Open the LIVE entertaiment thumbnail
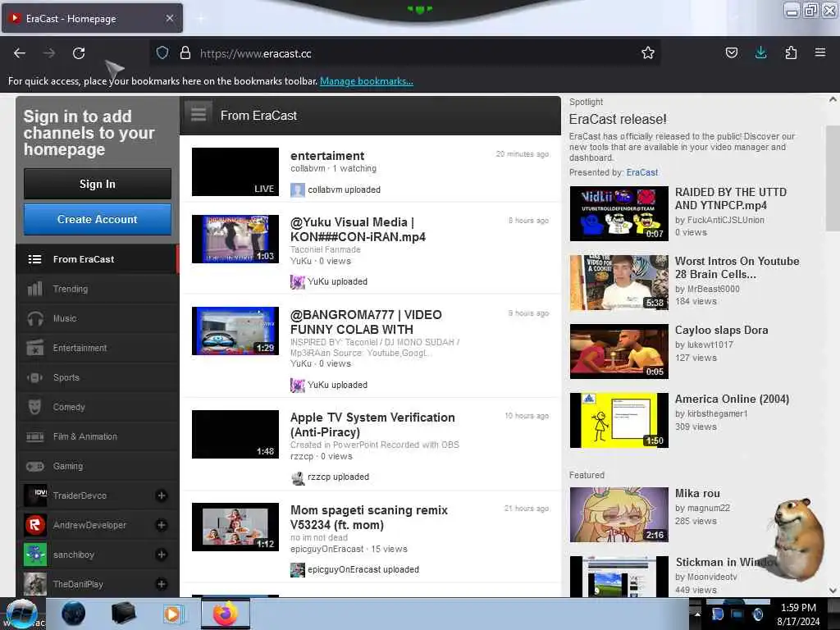This screenshot has height=630, width=840. [235, 172]
